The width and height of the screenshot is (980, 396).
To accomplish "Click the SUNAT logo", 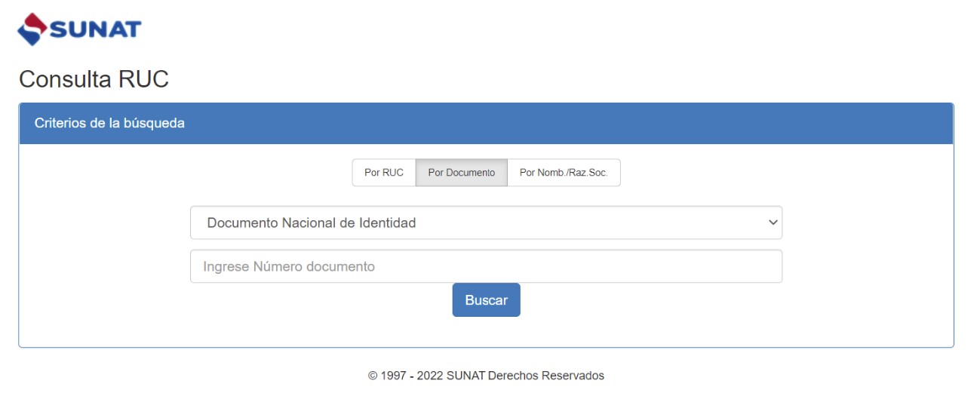I will coord(79,29).
